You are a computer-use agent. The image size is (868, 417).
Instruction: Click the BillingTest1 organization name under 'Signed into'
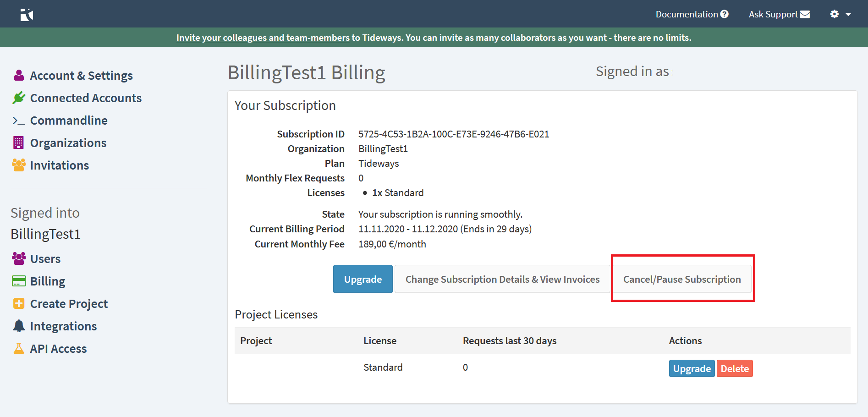(x=45, y=234)
